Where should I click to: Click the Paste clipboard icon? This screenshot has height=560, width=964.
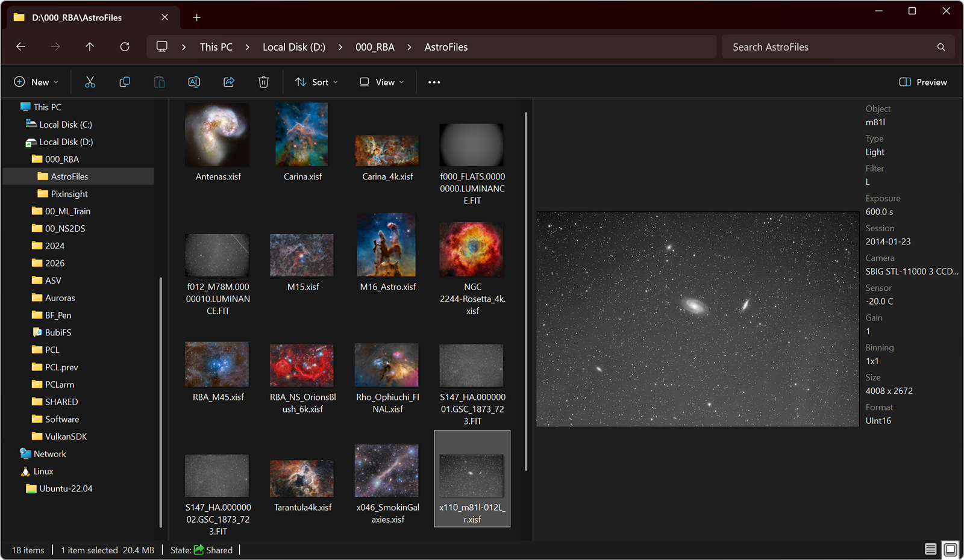tap(159, 82)
